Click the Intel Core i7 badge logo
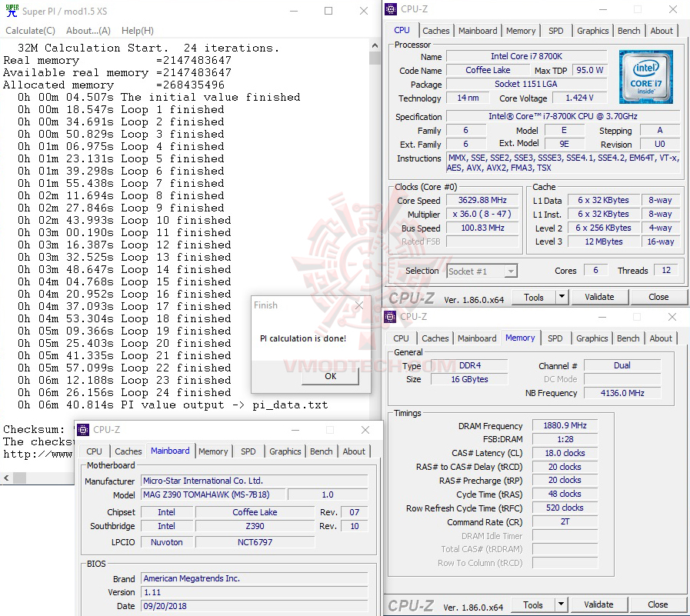Screen dimensions: 690x616 pos(645,76)
